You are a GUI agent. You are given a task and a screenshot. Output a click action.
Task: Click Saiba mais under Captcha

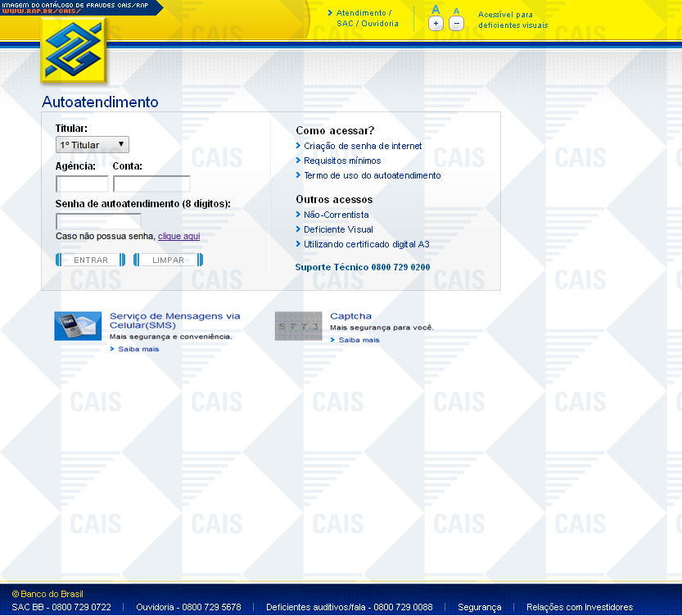coord(359,340)
